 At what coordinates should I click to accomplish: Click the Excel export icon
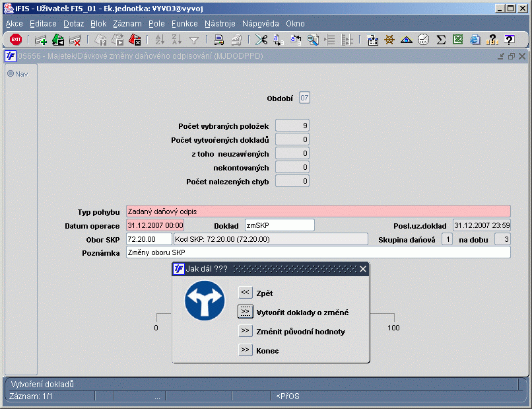(457, 40)
